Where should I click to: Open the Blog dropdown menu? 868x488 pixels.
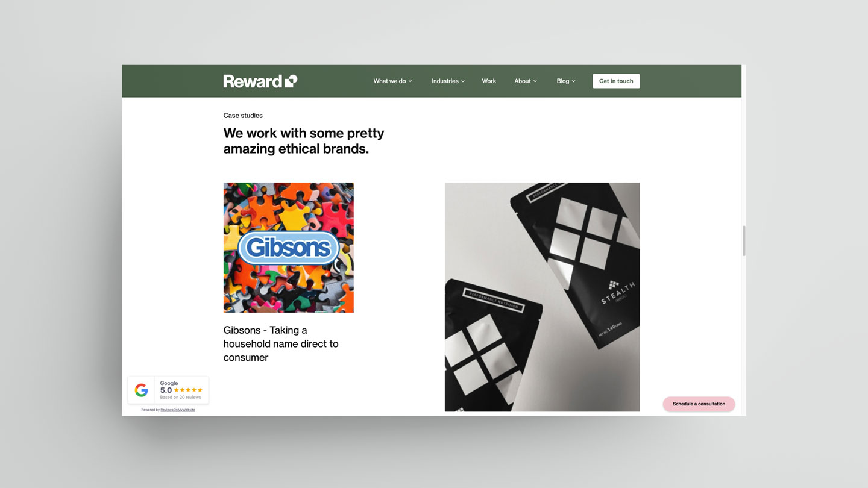[x=566, y=81]
